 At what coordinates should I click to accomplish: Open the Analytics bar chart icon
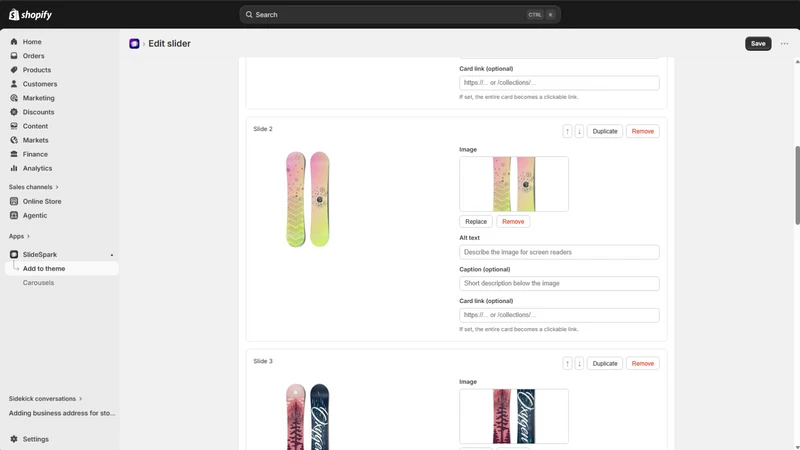point(14,168)
